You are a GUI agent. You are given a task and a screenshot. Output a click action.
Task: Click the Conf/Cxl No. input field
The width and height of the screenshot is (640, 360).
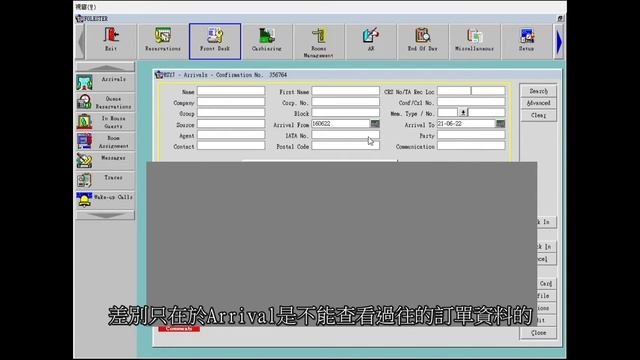pos(471,102)
